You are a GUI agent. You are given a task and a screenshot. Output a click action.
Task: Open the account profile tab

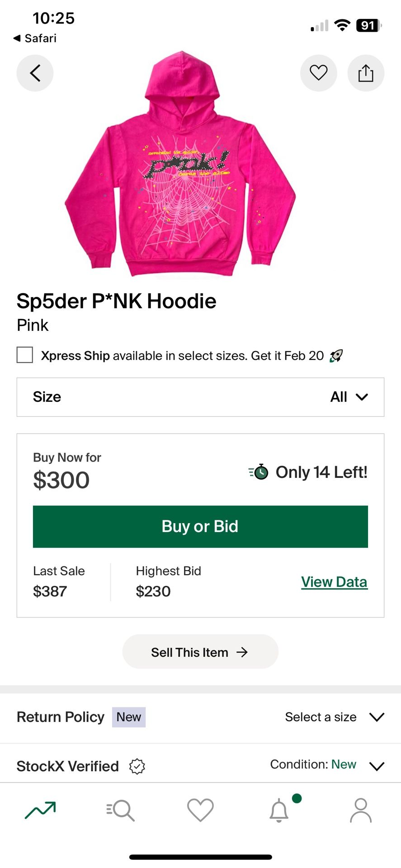point(360,810)
